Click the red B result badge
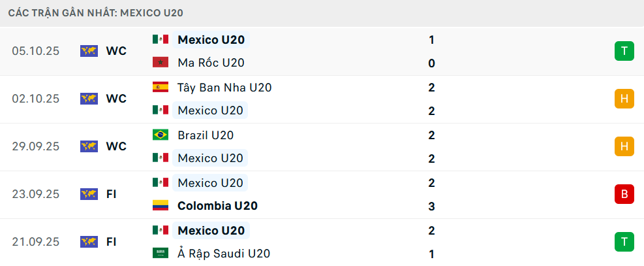This screenshot has width=644, height=266. pos(624,194)
